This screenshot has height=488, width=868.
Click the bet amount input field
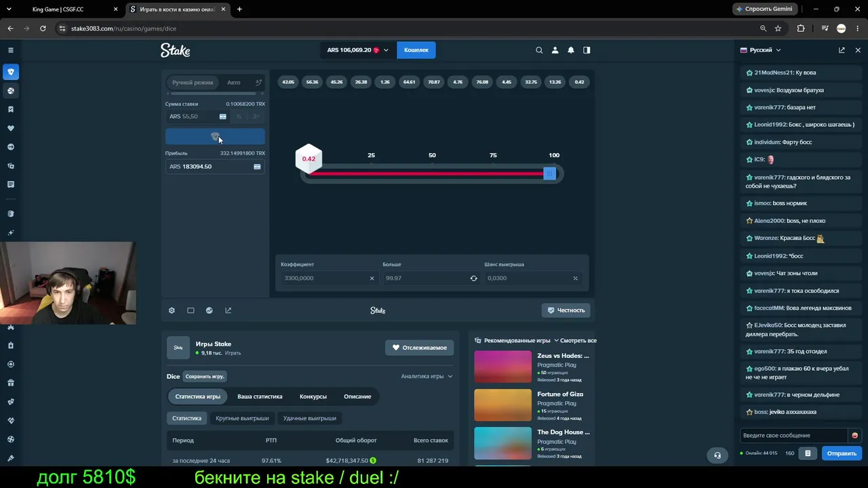197,117
